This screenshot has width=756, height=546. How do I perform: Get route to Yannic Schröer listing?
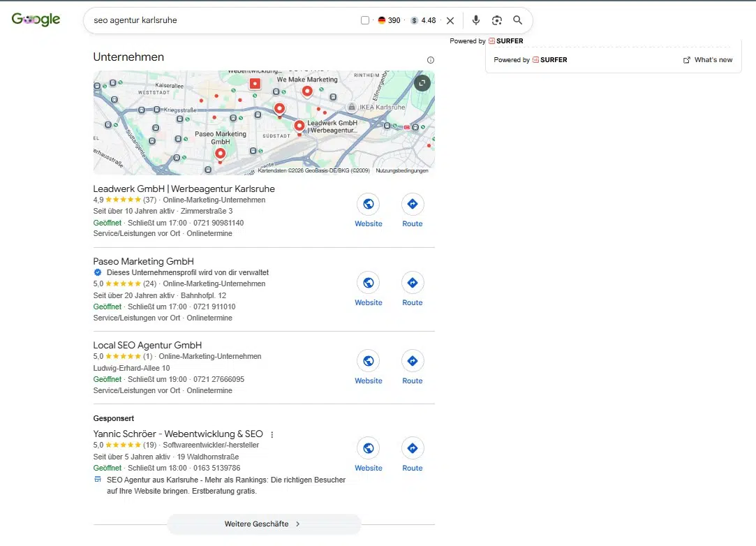(x=413, y=448)
